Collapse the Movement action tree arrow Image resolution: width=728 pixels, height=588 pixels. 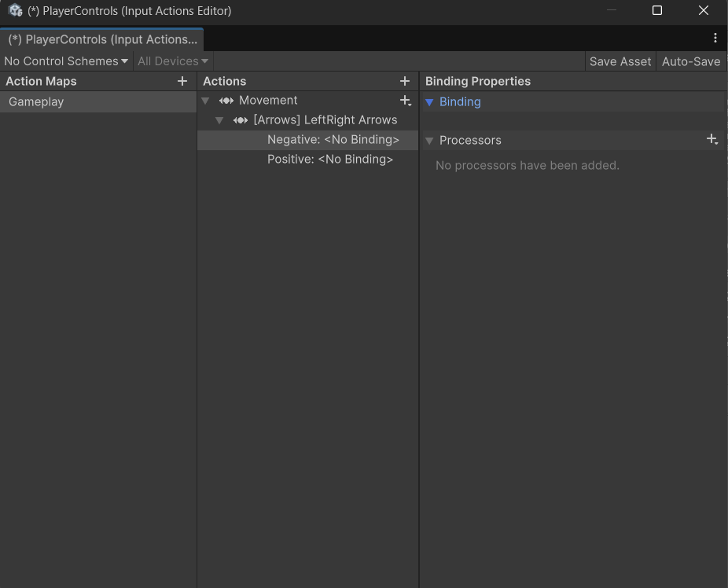206,101
